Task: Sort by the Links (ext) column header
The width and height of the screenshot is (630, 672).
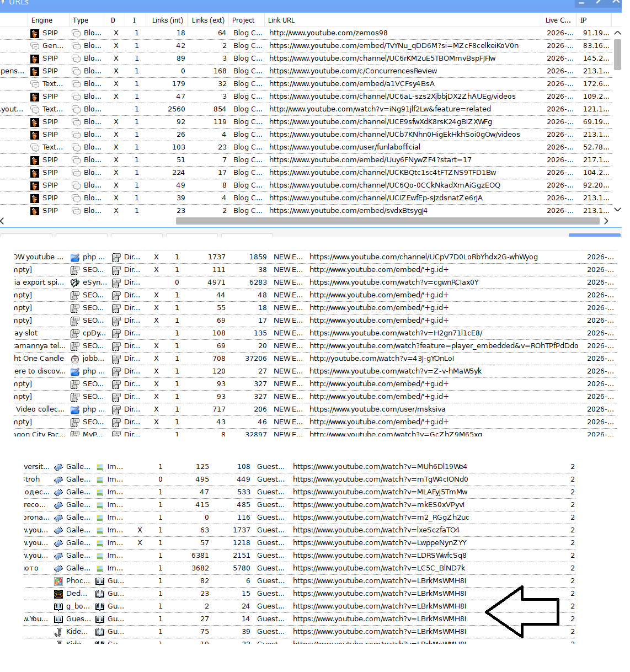Action: 208,20
